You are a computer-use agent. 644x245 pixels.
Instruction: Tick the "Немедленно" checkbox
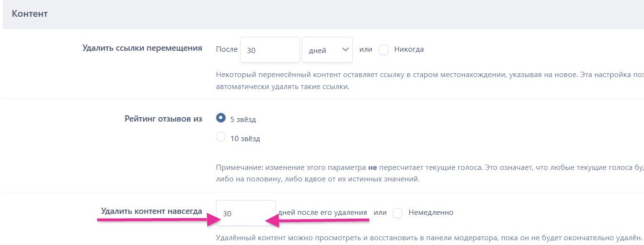397,212
